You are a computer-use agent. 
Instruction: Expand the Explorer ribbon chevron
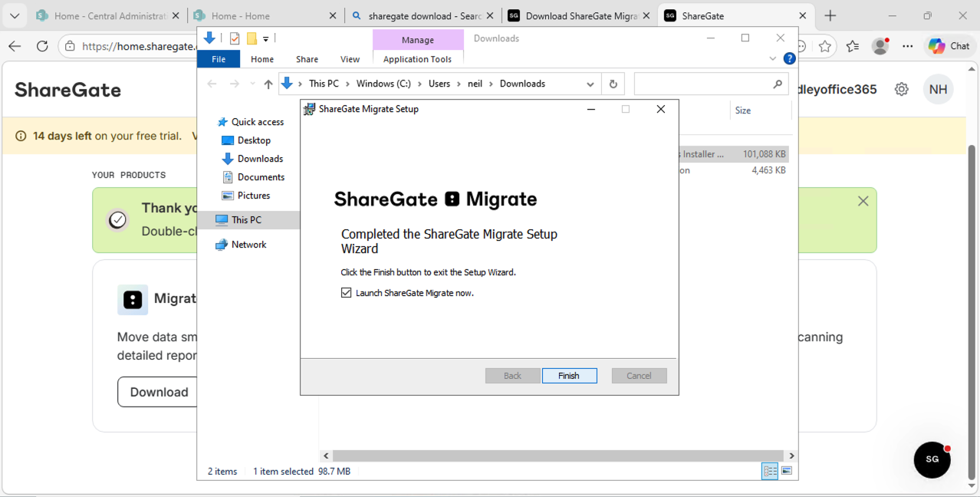point(773,58)
